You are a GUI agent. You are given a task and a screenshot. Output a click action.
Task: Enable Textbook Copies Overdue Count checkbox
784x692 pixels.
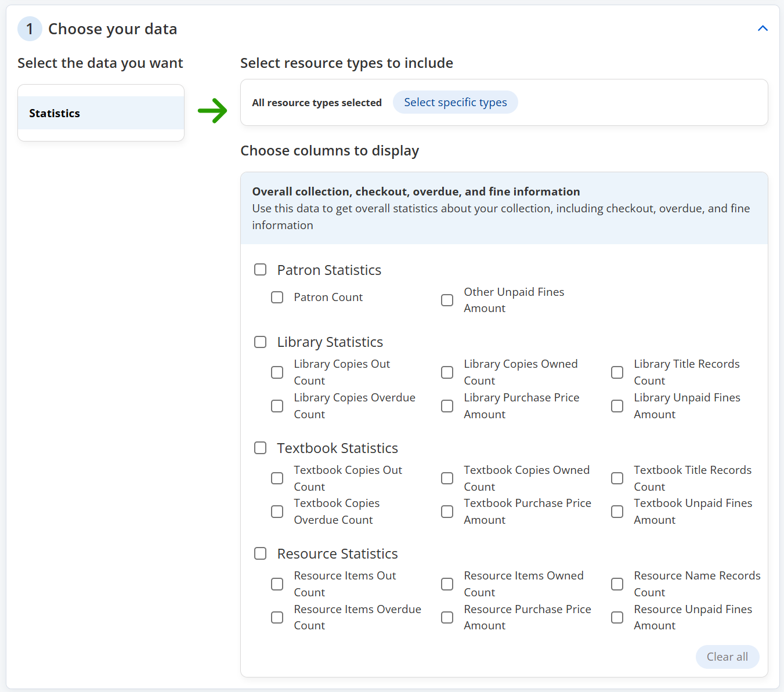277,512
